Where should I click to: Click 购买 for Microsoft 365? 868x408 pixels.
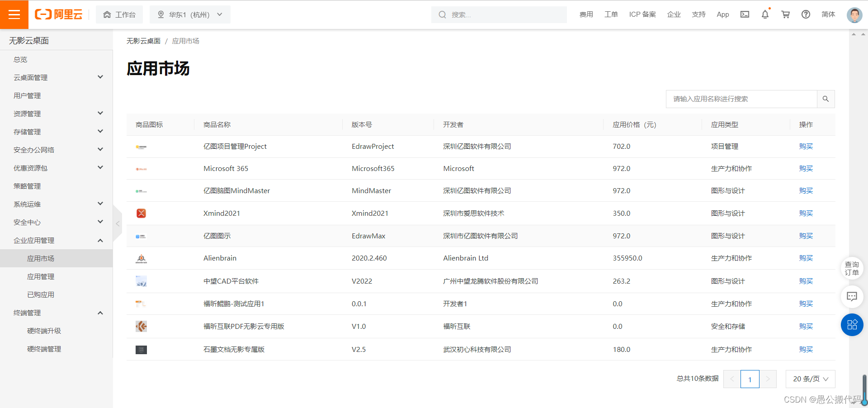click(806, 169)
